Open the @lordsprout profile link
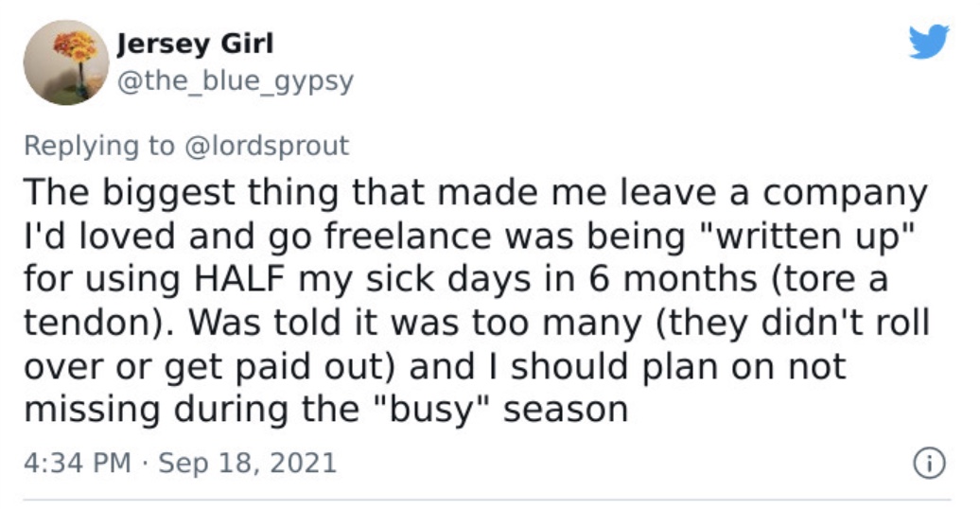 pos(266,146)
